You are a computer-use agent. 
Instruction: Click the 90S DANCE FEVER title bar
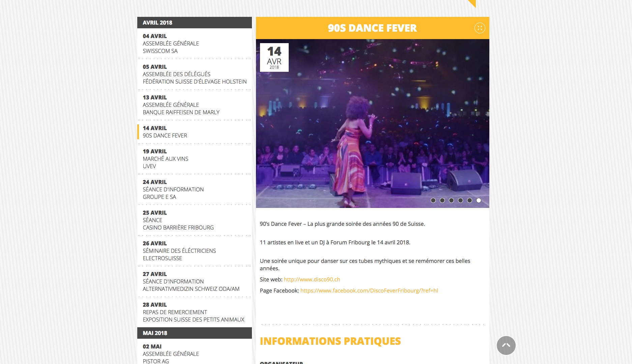click(372, 28)
